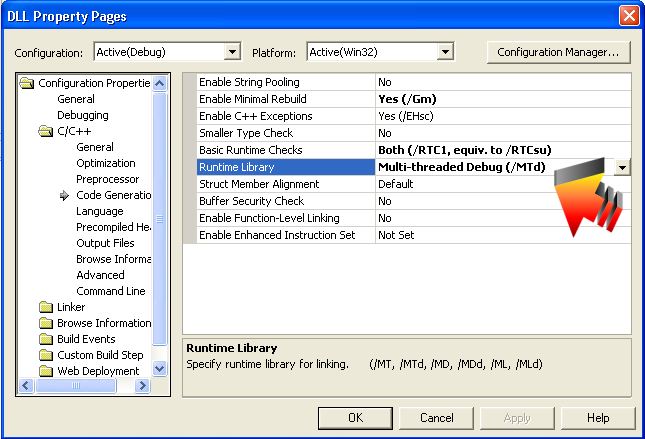Select the Buffer Security Check row
The height and width of the screenshot is (439, 645).
(x=286, y=201)
